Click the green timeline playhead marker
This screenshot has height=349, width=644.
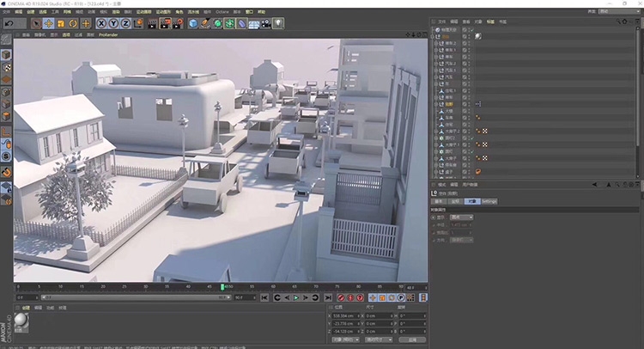pos(222,286)
